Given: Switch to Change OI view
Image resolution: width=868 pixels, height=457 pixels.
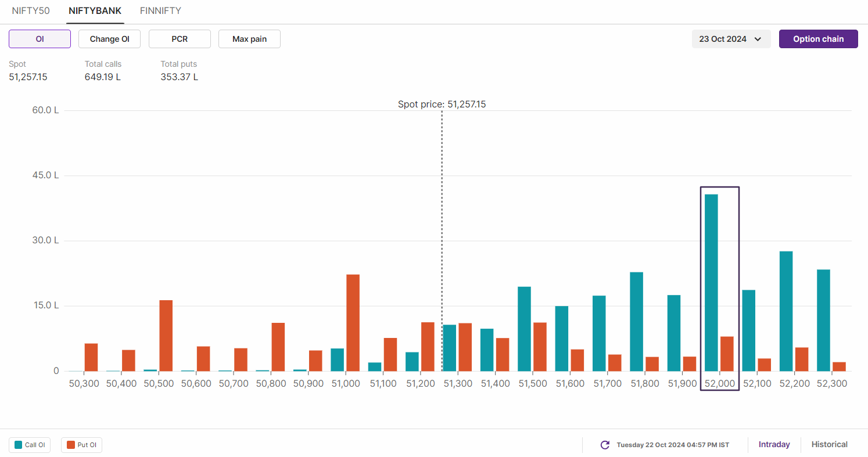Looking at the screenshot, I should [109, 39].
